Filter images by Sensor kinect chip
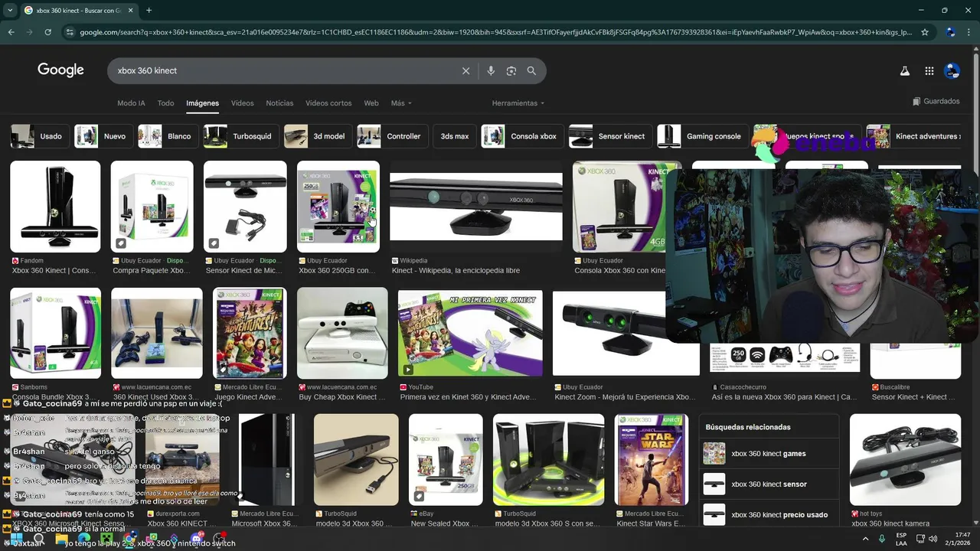Image resolution: width=980 pixels, height=551 pixels. click(610, 136)
